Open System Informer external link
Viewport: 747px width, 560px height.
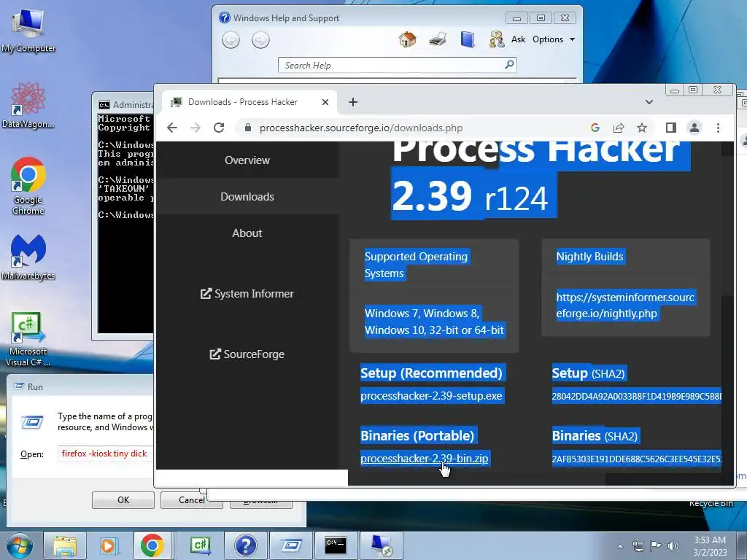(x=247, y=293)
